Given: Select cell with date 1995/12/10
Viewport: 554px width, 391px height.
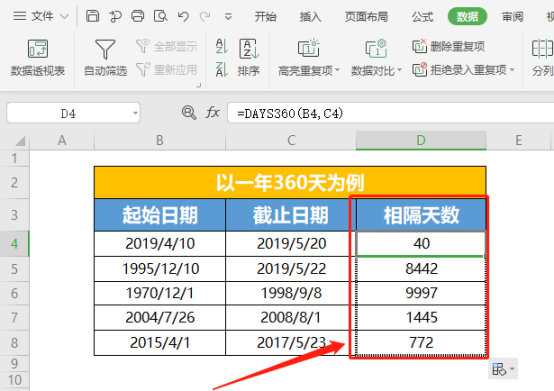Looking at the screenshot, I should [x=160, y=269].
